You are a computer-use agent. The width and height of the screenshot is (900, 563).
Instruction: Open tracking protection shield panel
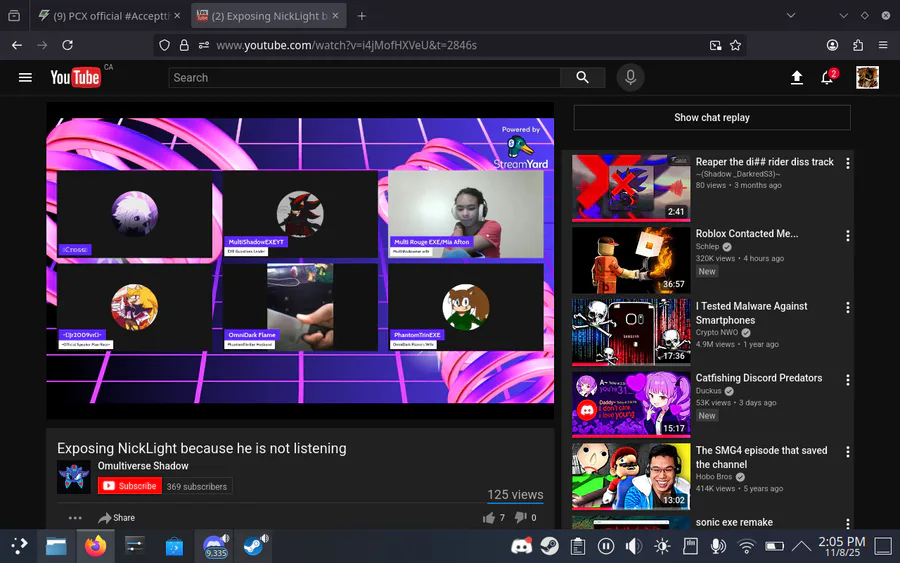click(164, 45)
